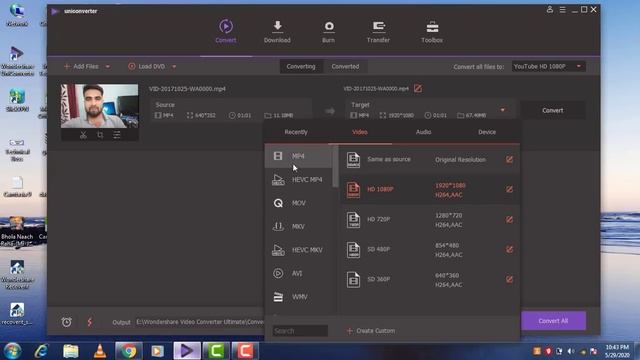Open Google Chrome from the taskbar

pyautogui.click(x=129, y=351)
